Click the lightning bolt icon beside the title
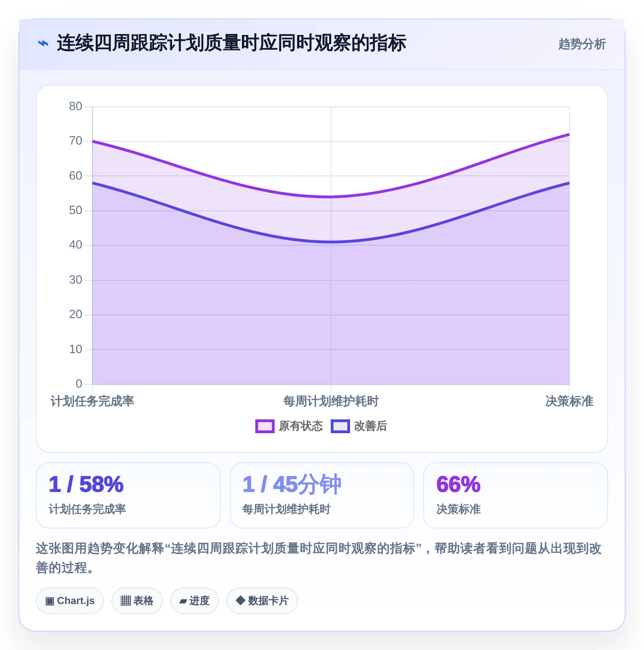The width and height of the screenshot is (644, 650). pyautogui.click(x=43, y=43)
